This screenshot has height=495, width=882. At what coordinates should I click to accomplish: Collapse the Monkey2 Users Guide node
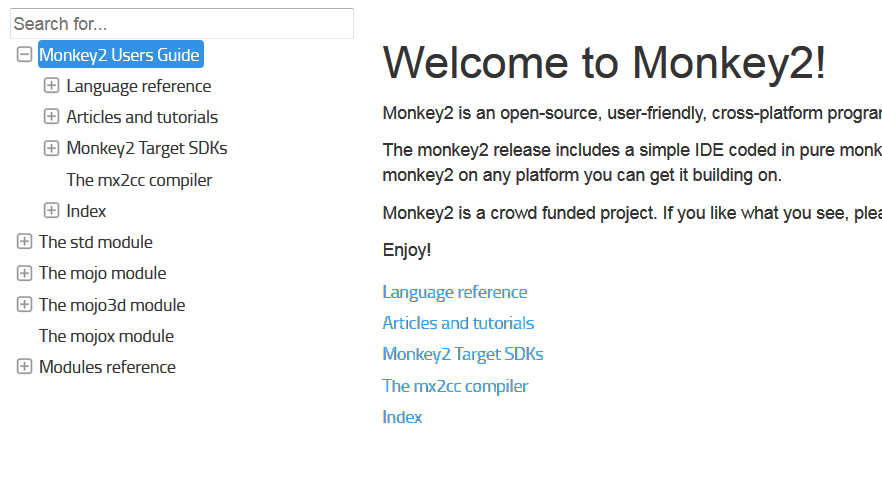25,55
